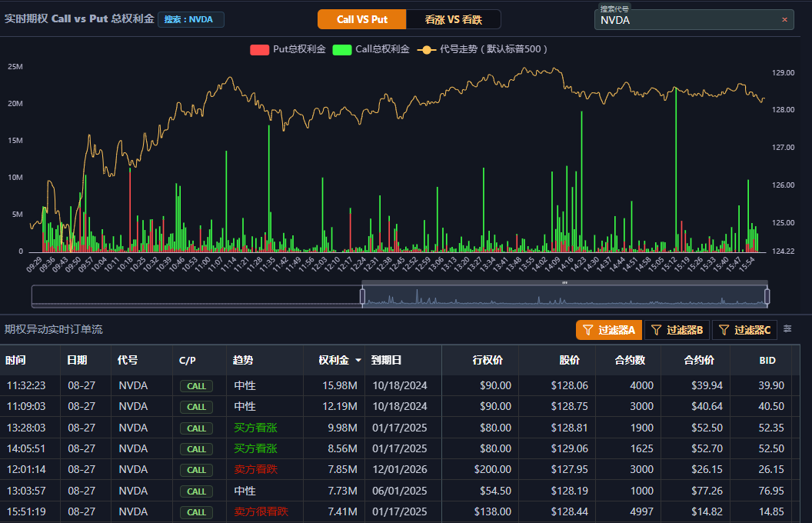Click the CALL badge in the 11:32:23 row

(196, 386)
